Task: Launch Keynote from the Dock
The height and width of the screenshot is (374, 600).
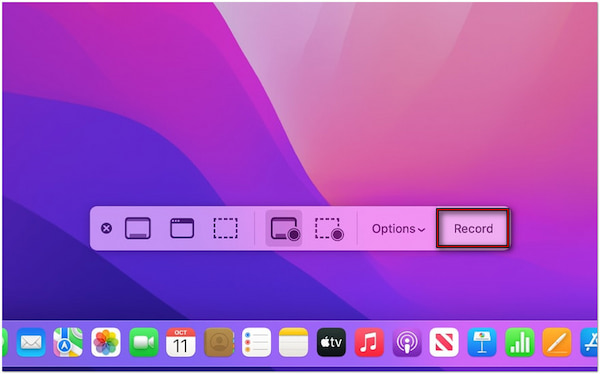Action: pos(482,342)
